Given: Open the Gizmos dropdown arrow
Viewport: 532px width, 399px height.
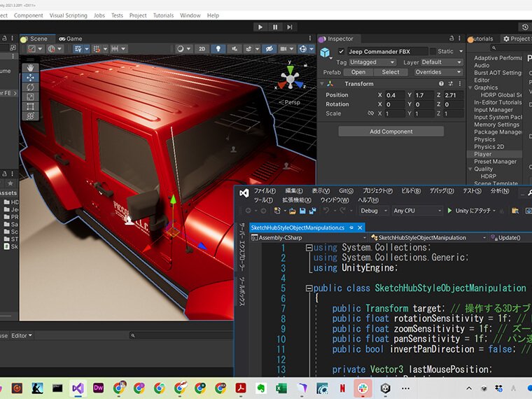Looking at the screenshot, I should pyautogui.click(x=311, y=49).
